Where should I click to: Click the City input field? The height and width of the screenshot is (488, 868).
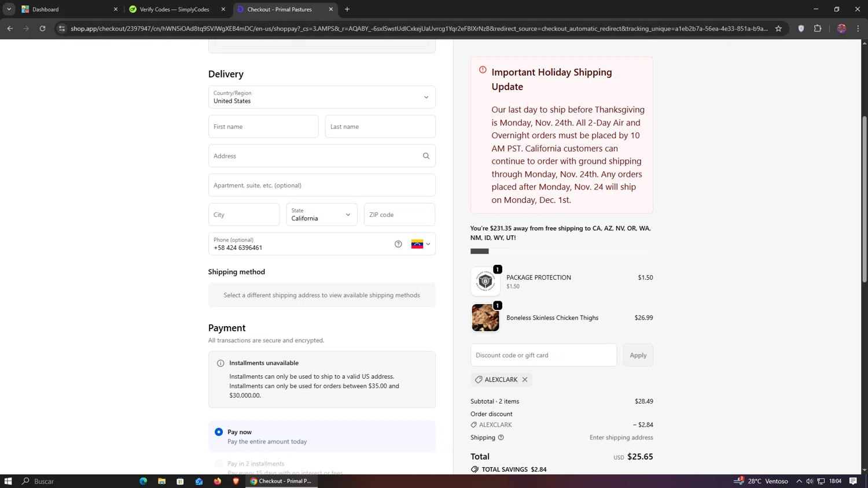pyautogui.click(x=244, y=215)
